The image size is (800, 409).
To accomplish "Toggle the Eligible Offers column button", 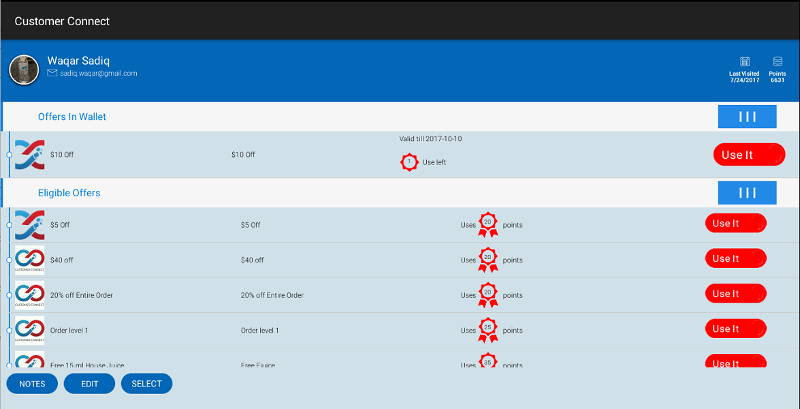I will (747, 193).
